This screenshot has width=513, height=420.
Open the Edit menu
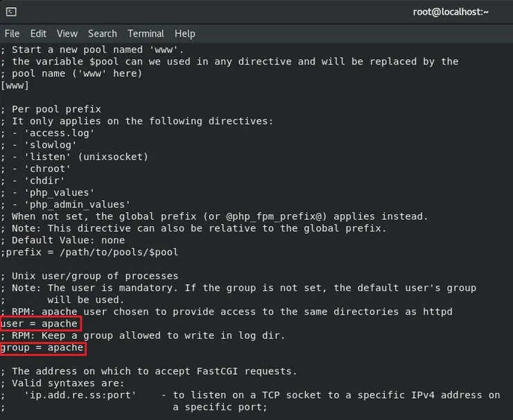pyautogui.click(x=38, y=33)
